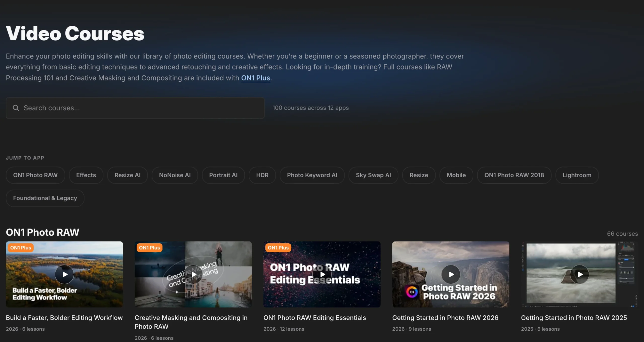This screenshot has height=342, width=644.
Task: Jump to Portrait AI courses
Action: (x=223, y=175)
